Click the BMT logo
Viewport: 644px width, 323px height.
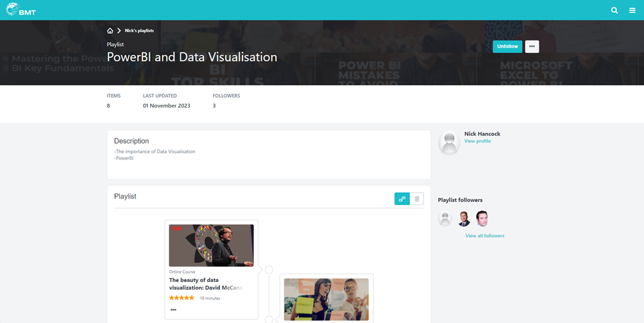coord(21,10)
